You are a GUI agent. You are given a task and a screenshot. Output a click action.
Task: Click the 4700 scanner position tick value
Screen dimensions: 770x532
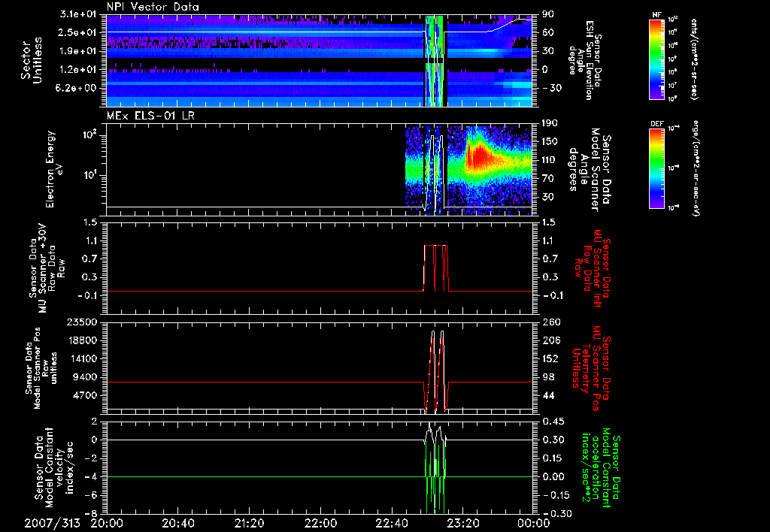[84, 395]
